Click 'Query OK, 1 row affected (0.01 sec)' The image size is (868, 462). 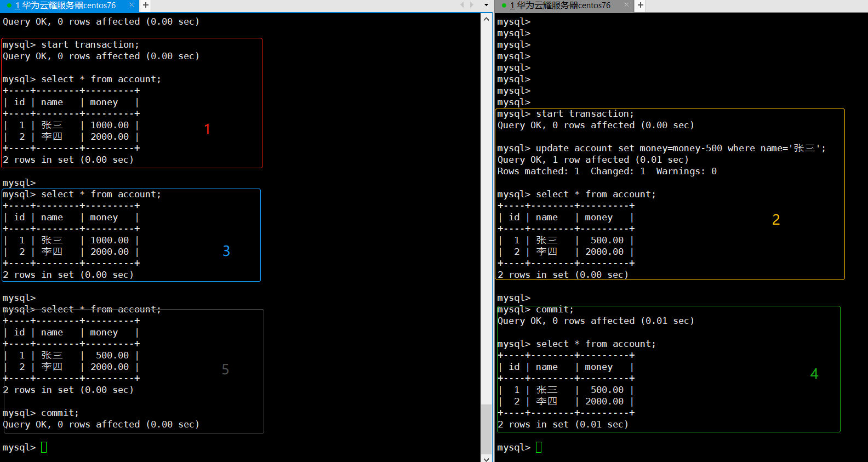click(x=593, y=159)
